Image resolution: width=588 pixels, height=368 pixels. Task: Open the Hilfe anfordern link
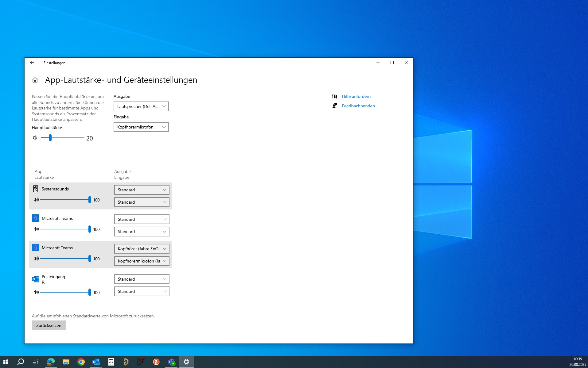pyautogui.click(x=356, y=96)
